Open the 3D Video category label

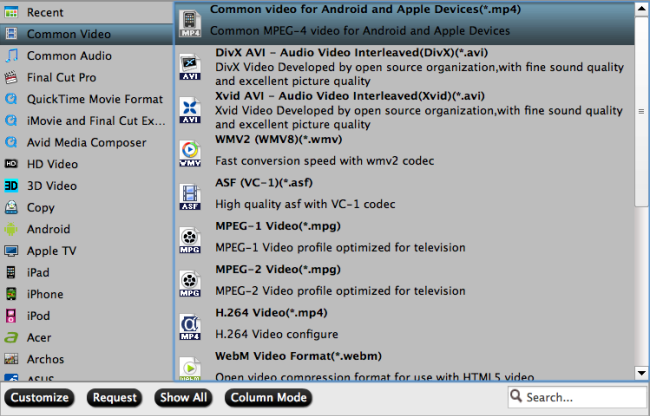[52, 186]
